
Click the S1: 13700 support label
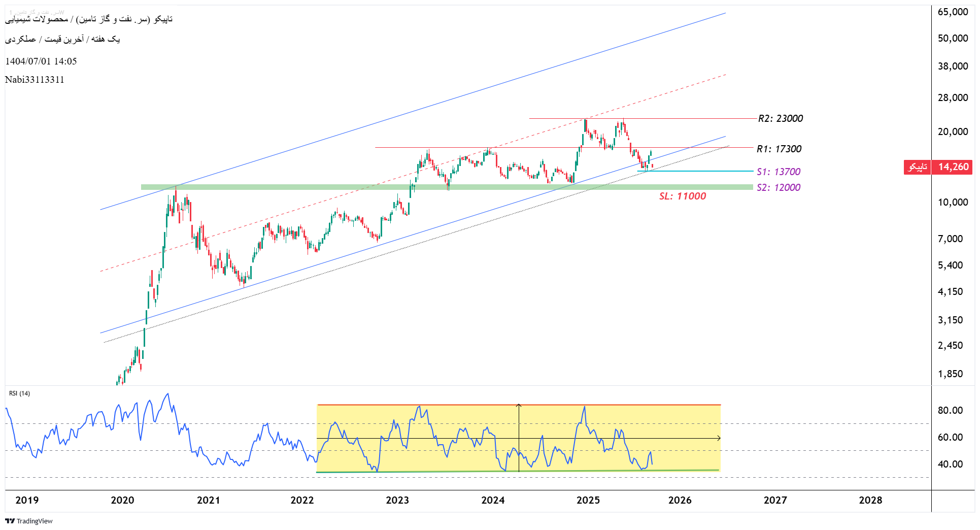pos(778,172)
